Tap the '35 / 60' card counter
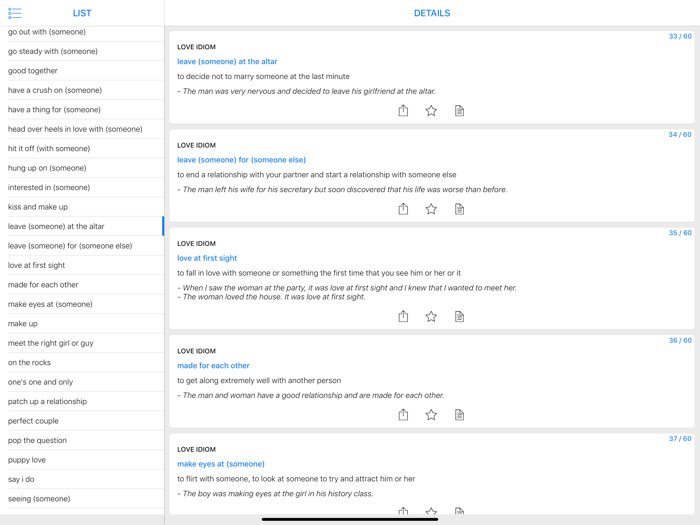 click(680, 233)
